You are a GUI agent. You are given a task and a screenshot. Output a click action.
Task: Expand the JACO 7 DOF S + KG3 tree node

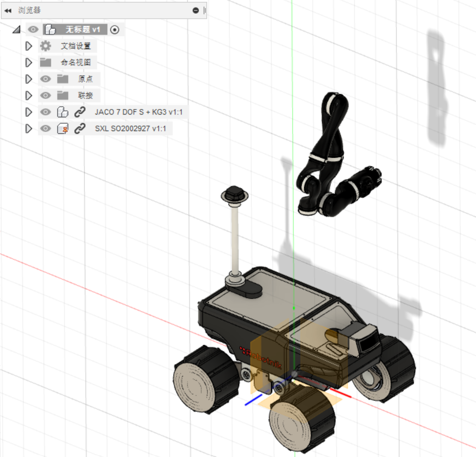pyautogui.click(x=29, y=112)
